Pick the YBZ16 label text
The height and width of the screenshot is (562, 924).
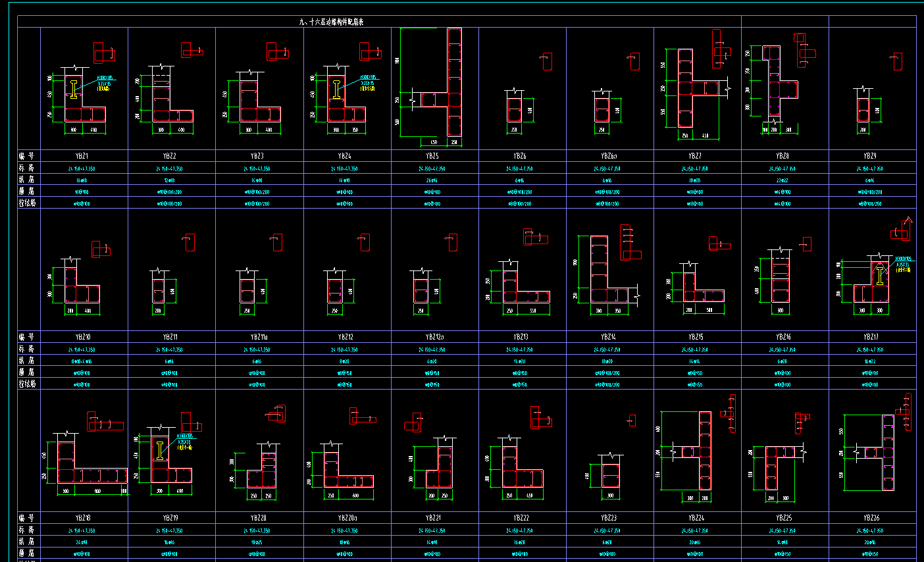point(783,337)
